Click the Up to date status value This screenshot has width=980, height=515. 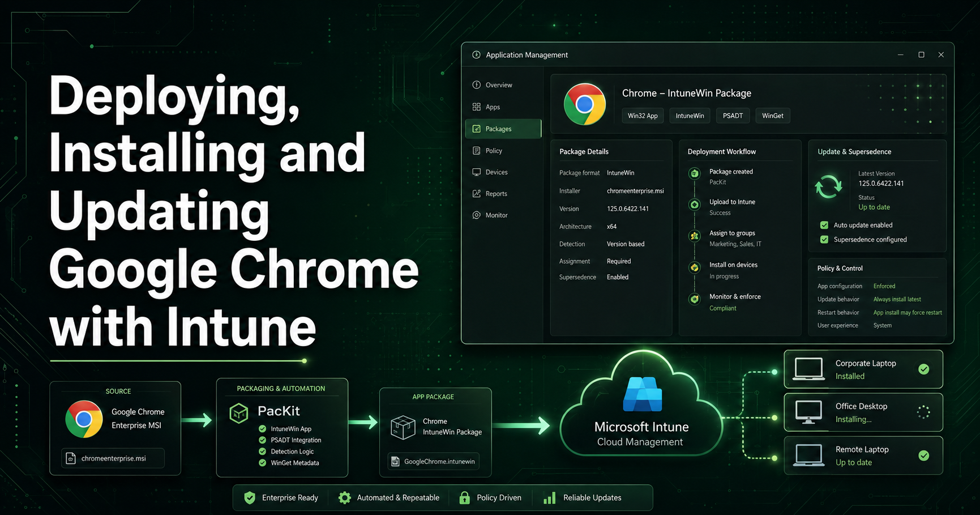(874, 207)
